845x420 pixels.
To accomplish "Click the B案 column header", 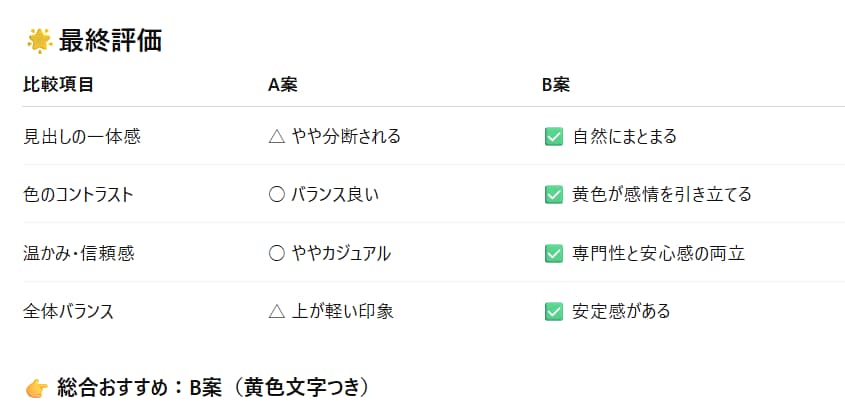I will pos(556,84).
